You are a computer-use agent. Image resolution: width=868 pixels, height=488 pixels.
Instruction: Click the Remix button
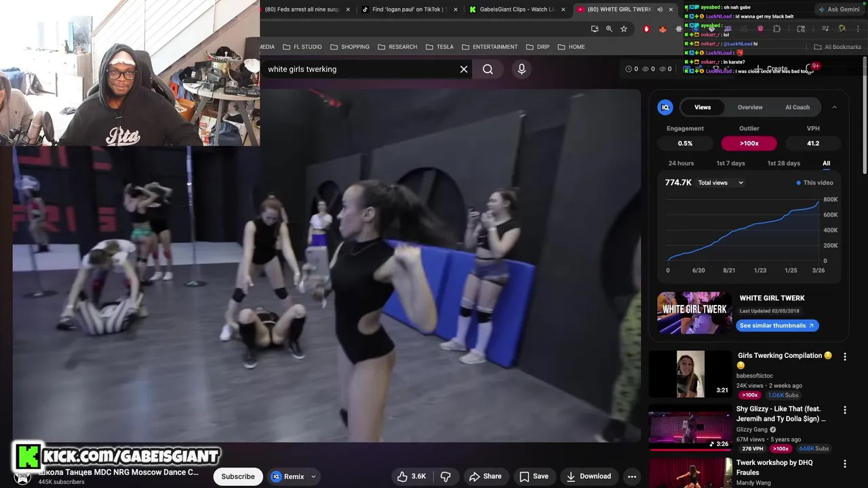288,476
